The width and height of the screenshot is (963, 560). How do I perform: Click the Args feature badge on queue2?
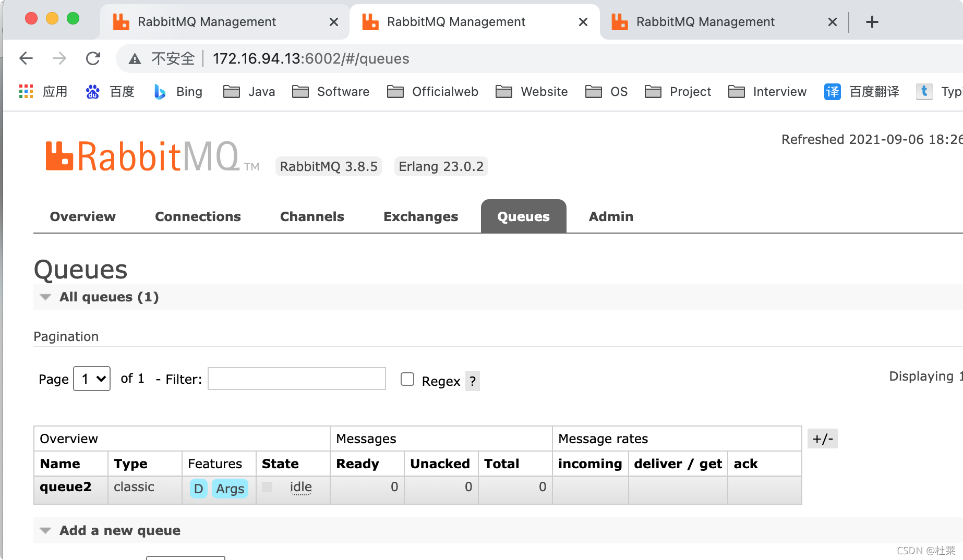[x=230, y=489]
